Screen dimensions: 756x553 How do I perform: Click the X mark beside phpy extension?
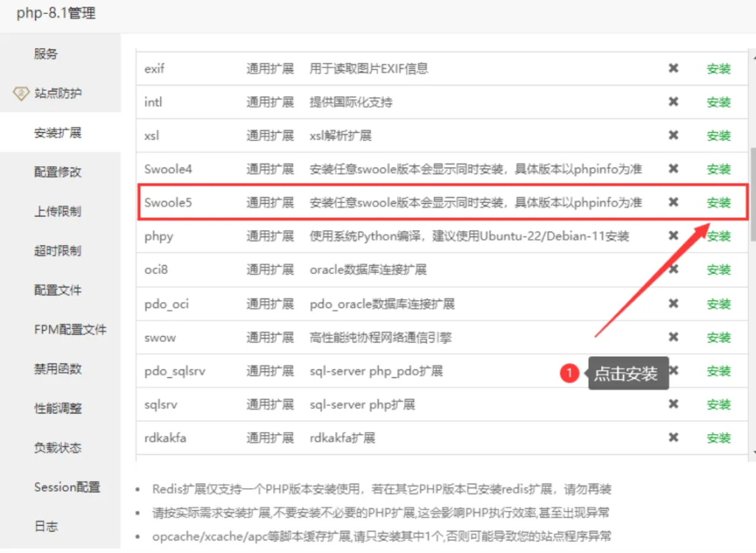[673, 236]
